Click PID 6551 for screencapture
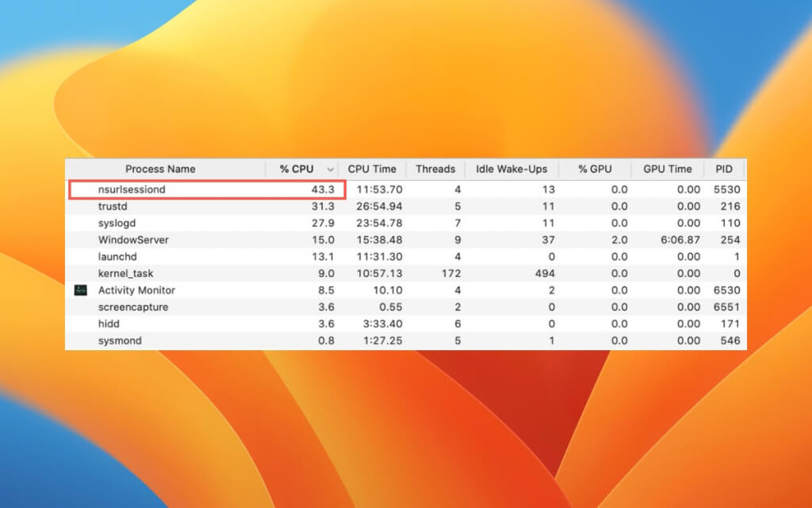 pos(726,307)
